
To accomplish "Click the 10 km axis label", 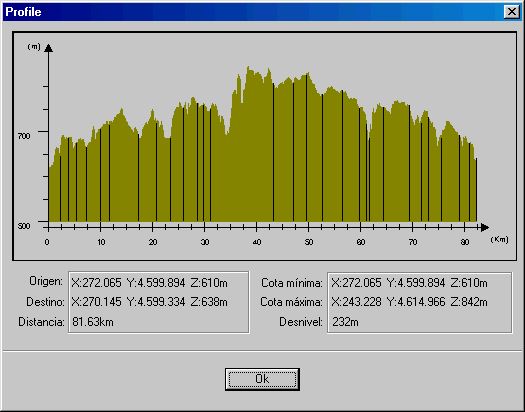I will [101, 242].
